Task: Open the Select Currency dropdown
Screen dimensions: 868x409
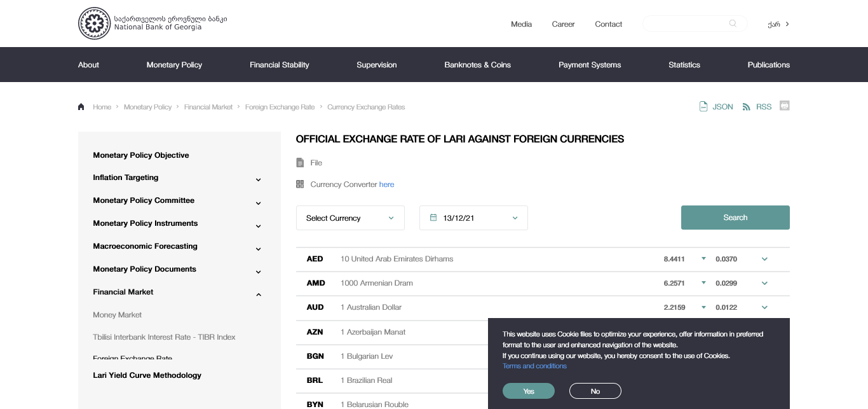Action: 350,218
